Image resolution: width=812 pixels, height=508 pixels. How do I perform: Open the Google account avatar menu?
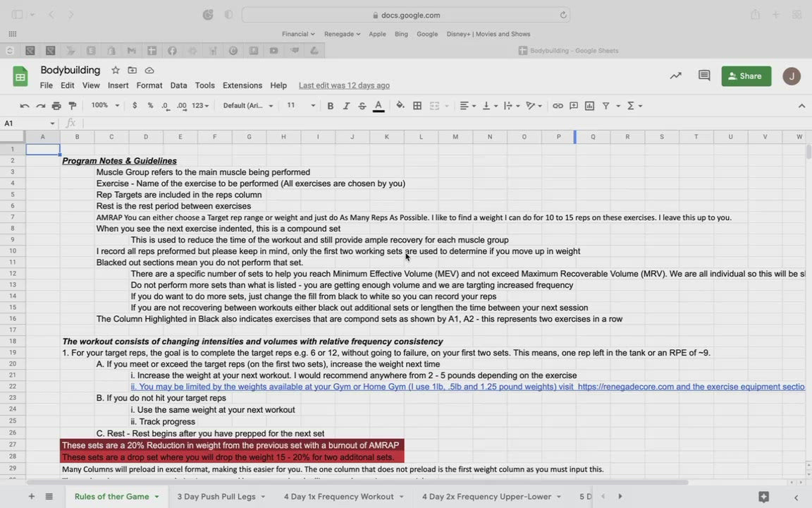(792, 76)
